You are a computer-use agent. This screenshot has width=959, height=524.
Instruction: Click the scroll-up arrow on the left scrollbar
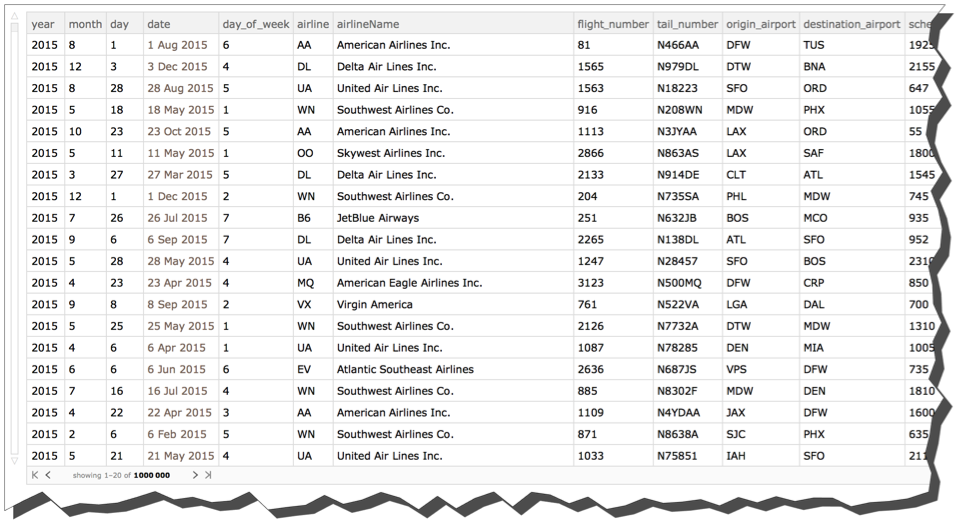[15, 17]
